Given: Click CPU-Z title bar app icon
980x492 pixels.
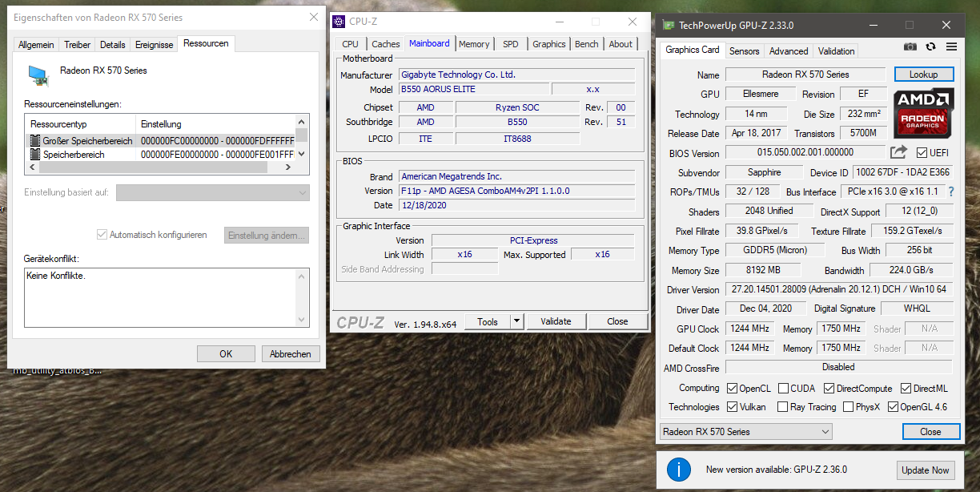Looking at the screenshot, I should click(339, 21).
